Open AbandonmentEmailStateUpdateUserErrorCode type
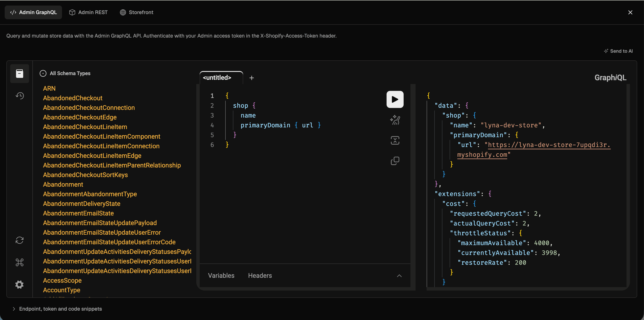Image resolution: width=644 pixels, height=320 pixels. 109,242
